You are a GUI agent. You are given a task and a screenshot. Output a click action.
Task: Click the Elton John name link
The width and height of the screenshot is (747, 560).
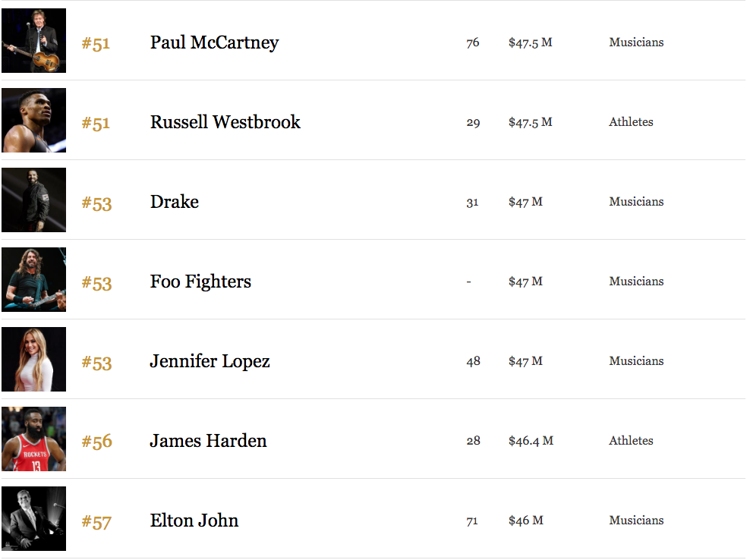pyautogui.click(x=194, y=521)
